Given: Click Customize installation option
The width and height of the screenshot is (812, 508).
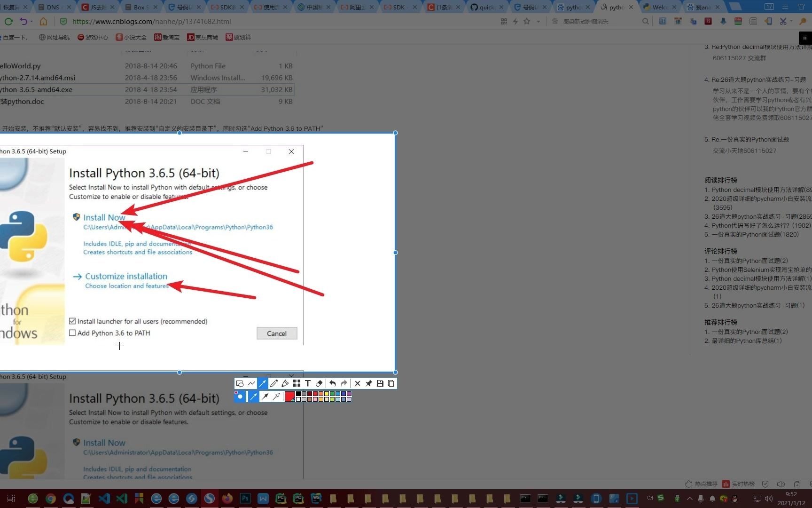Looking at the screenshot, I should pyautogui.click(x=126, y=276).
